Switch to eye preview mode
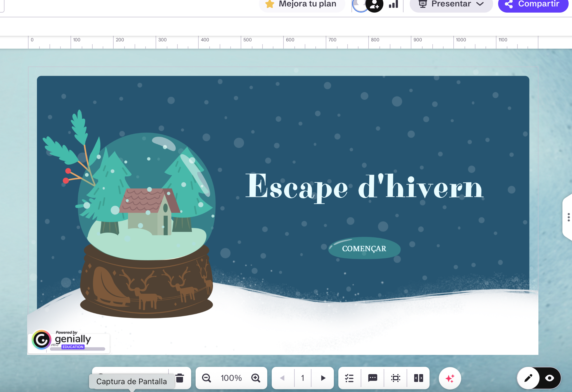572x392 pixels. coord(550,378)
